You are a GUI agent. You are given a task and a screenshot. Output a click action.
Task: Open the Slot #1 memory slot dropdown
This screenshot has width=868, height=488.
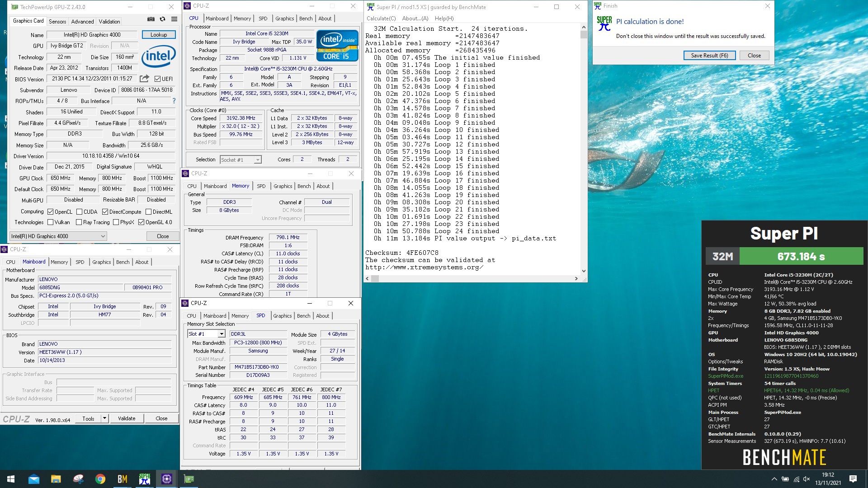click(206, 334)
